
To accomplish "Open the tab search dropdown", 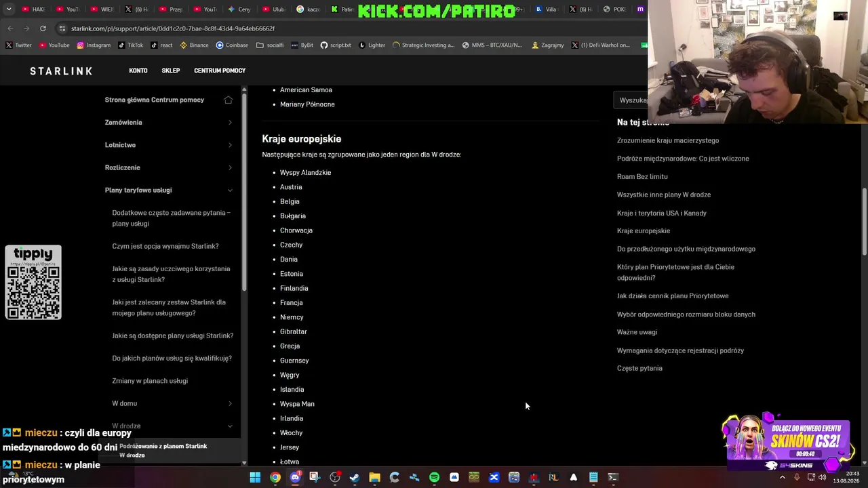I will tap(9, 9).
